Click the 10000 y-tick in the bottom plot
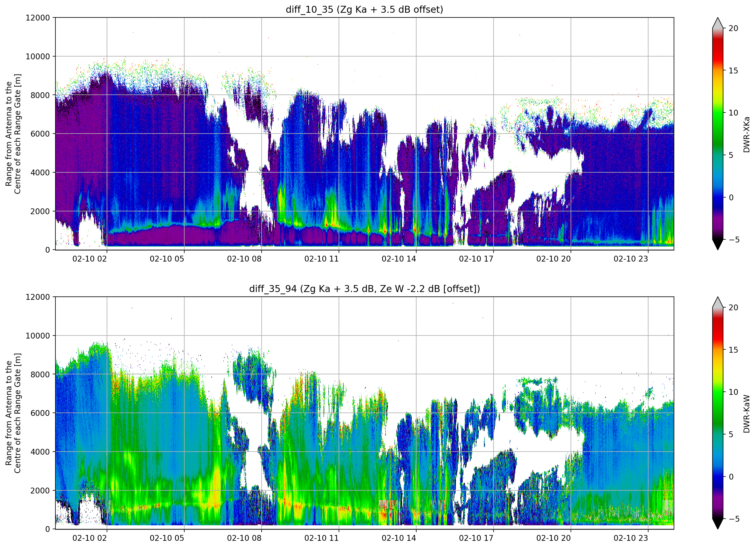Screen dimensions: 756x548 [38, 336]
